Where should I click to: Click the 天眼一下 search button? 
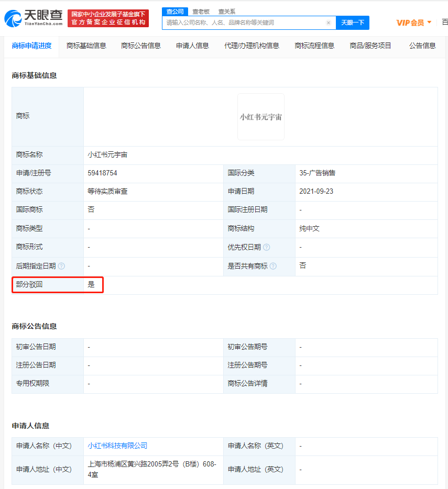pyautogui.click(x=353, y=23)
